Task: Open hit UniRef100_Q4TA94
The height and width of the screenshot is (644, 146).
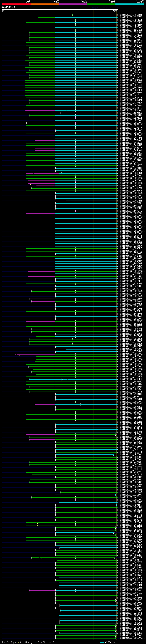Action: coord(131,138)
